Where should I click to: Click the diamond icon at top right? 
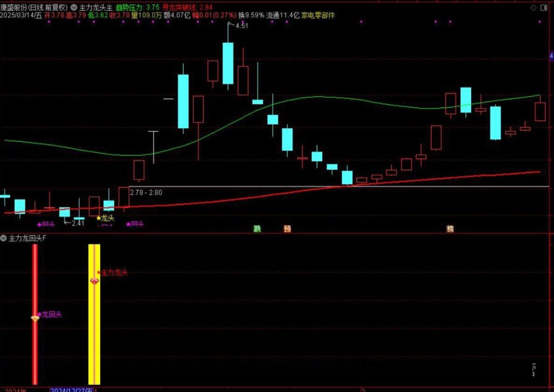click(534, 8)
